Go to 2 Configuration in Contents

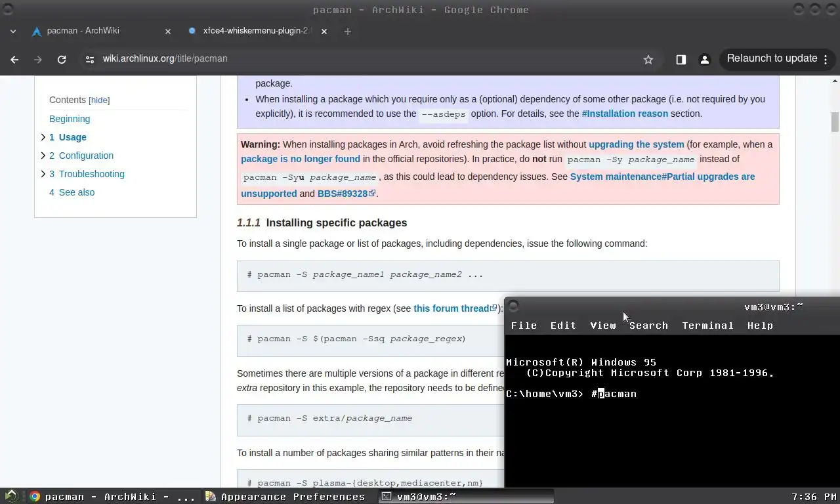point(81,156)
